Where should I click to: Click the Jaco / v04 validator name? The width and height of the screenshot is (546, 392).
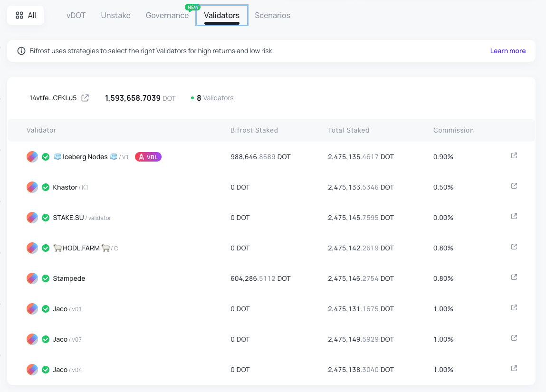click(x=67, y=370)
